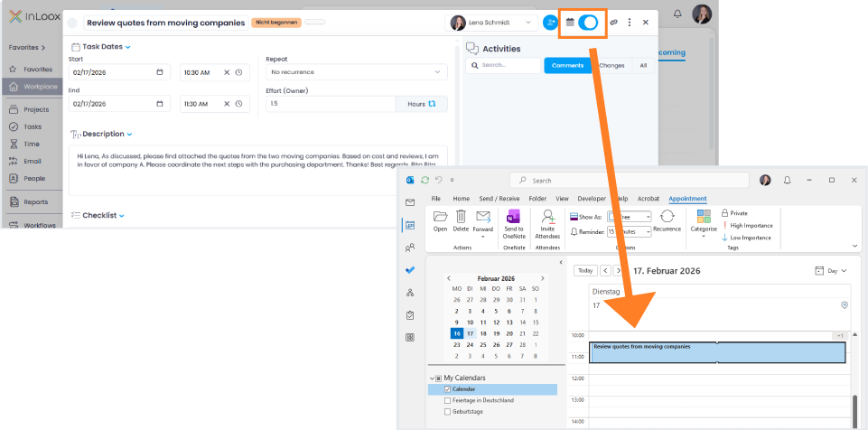Click the link icon in the task header
The width and height of the screenshot is (868, 430).
pyautogui.click(x=613, y=23)
